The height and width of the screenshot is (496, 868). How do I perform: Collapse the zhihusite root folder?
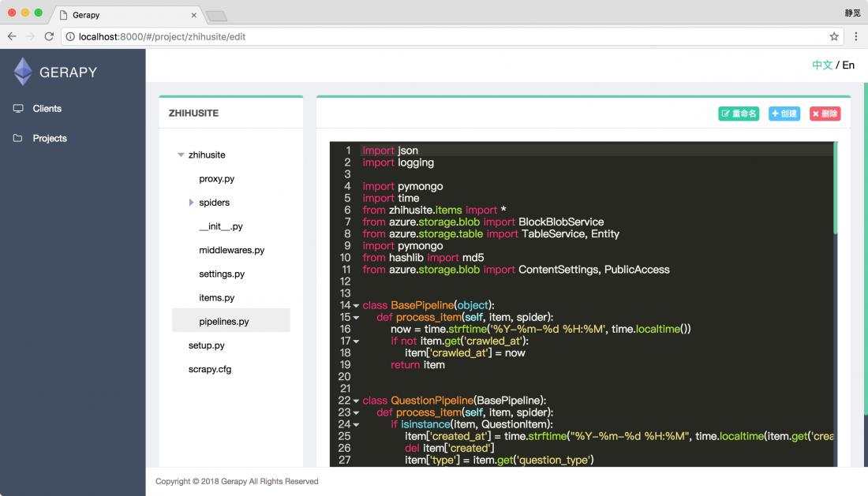[181, 155]
